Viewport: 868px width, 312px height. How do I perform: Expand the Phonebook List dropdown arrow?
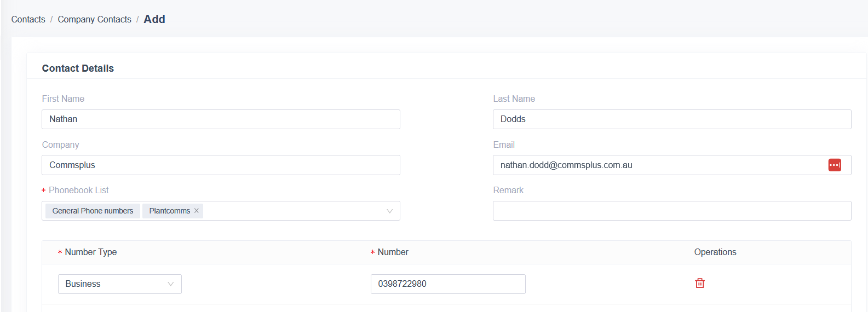point(389,211)
